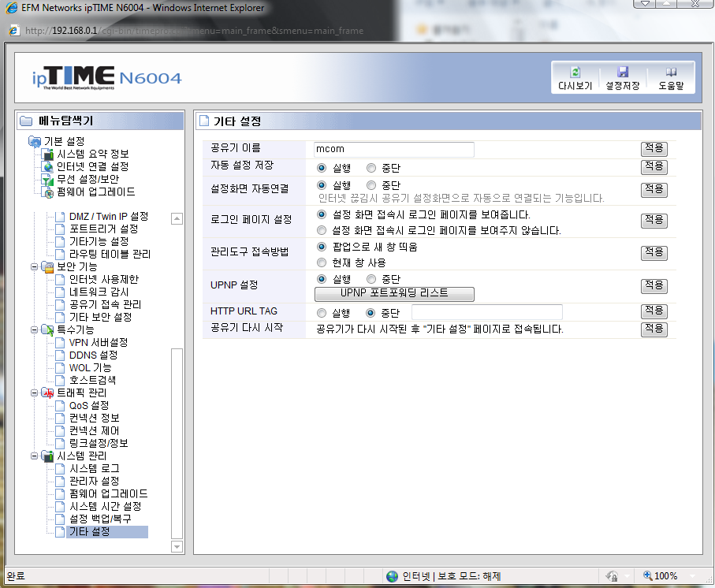Click the 기본 설정 folder icon

click(x=35, y=141)
